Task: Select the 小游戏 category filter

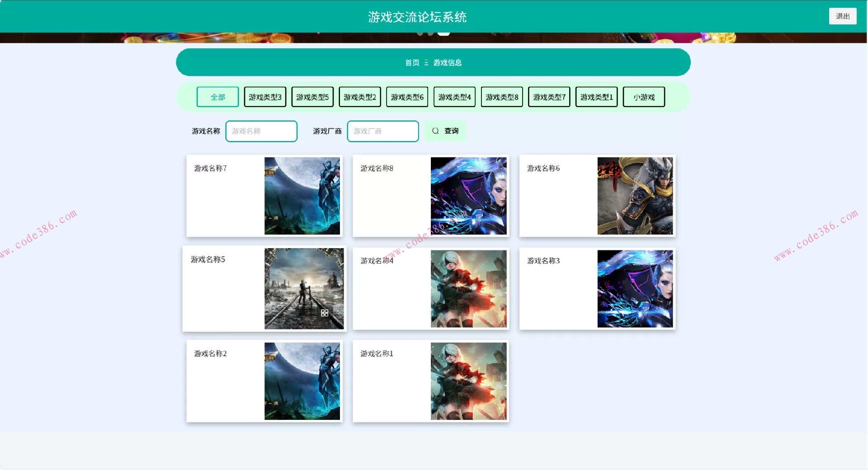Action: [x=644, y=97]
